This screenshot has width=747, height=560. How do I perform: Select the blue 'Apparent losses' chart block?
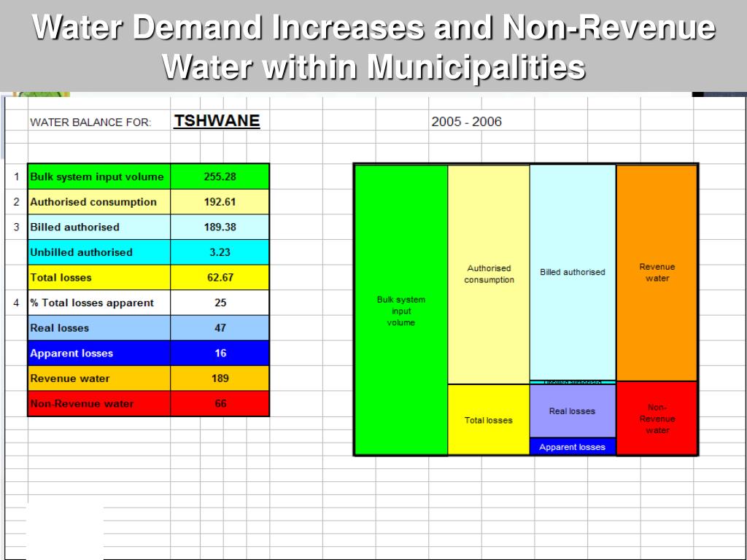[573, 447]
